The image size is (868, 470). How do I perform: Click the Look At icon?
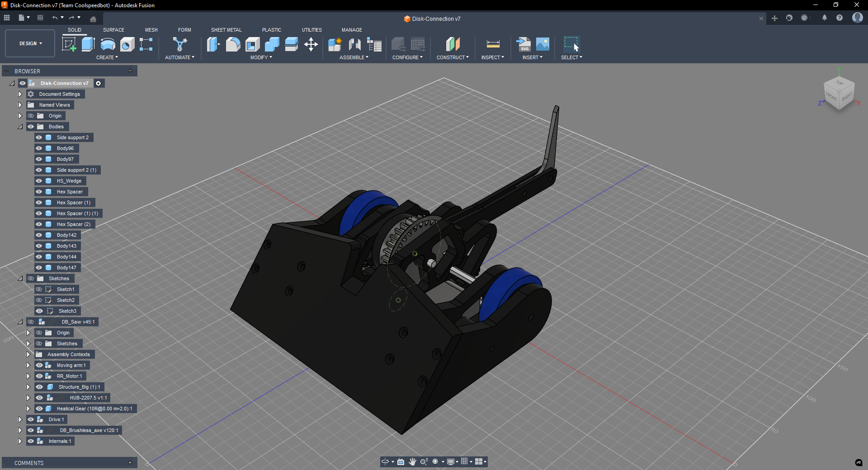pos(401,461)
